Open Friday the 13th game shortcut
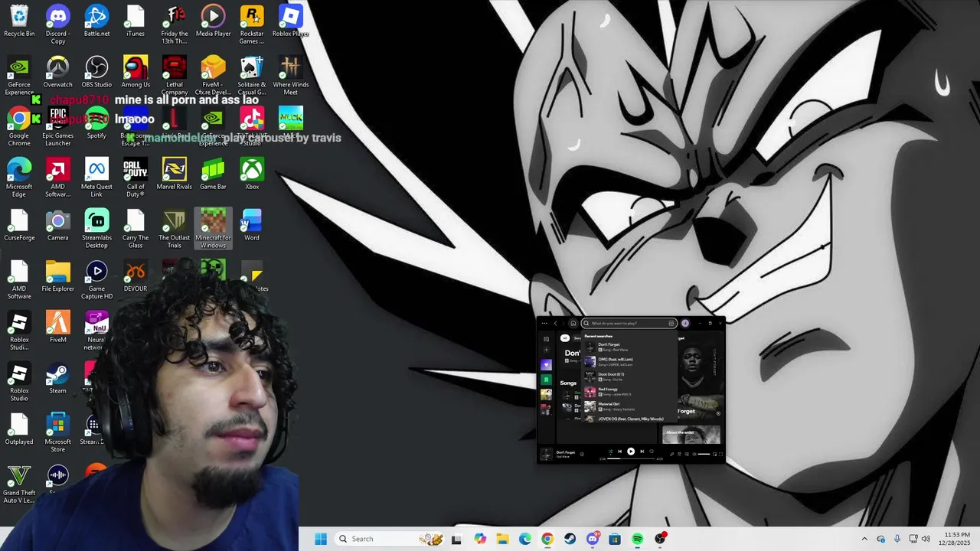The image size is (980, 551). [175, 24]
